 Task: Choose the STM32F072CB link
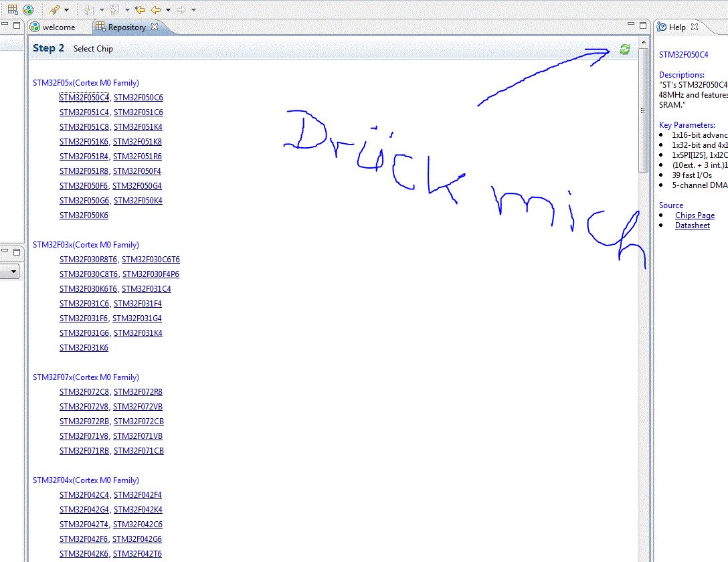(x=139, y=421)
